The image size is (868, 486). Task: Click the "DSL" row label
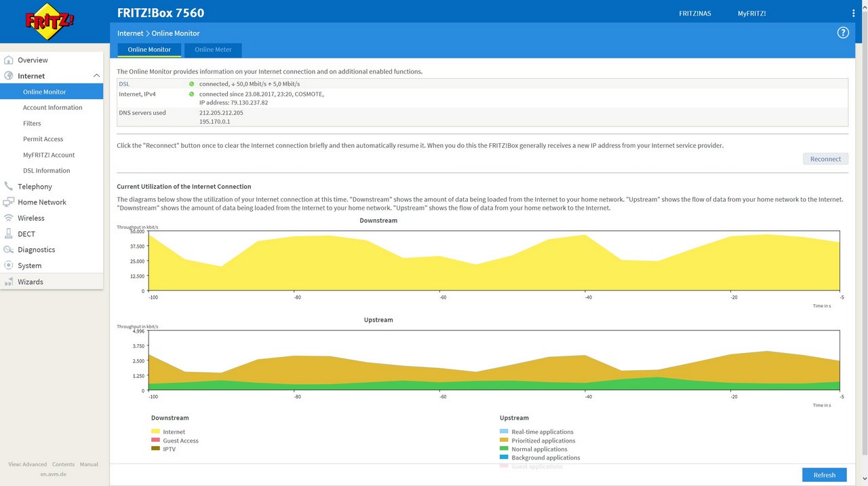click(x=124, y=83)
